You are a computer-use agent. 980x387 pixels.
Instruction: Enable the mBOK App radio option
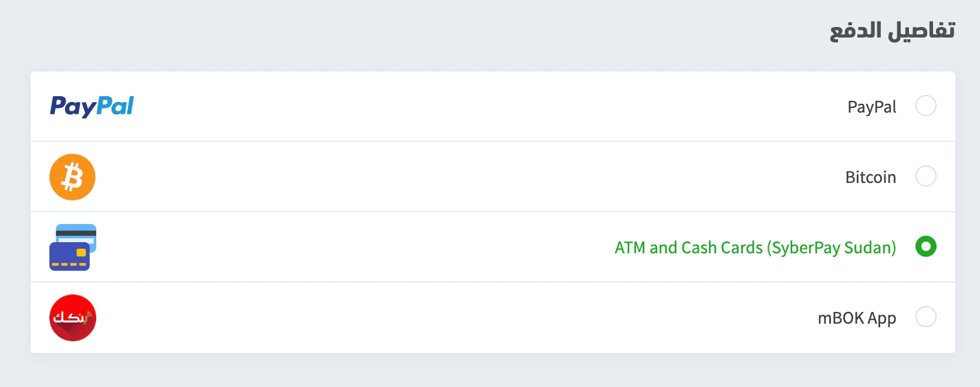(x=925, y=317)
